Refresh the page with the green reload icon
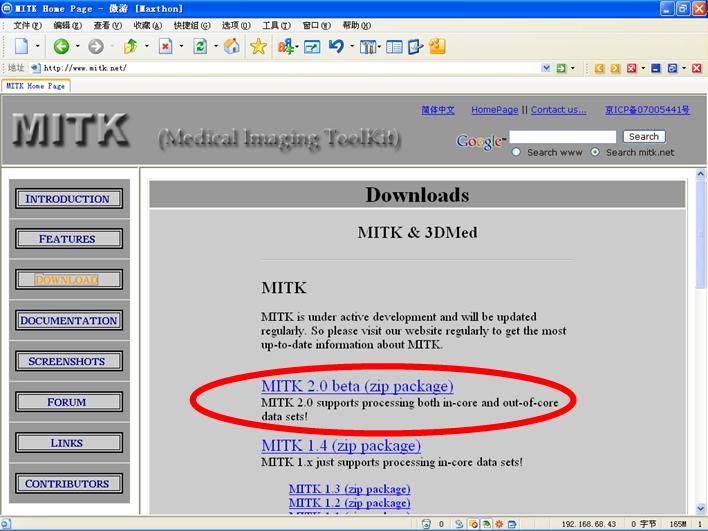The image size is (708, 531). (x=200, y=46)
